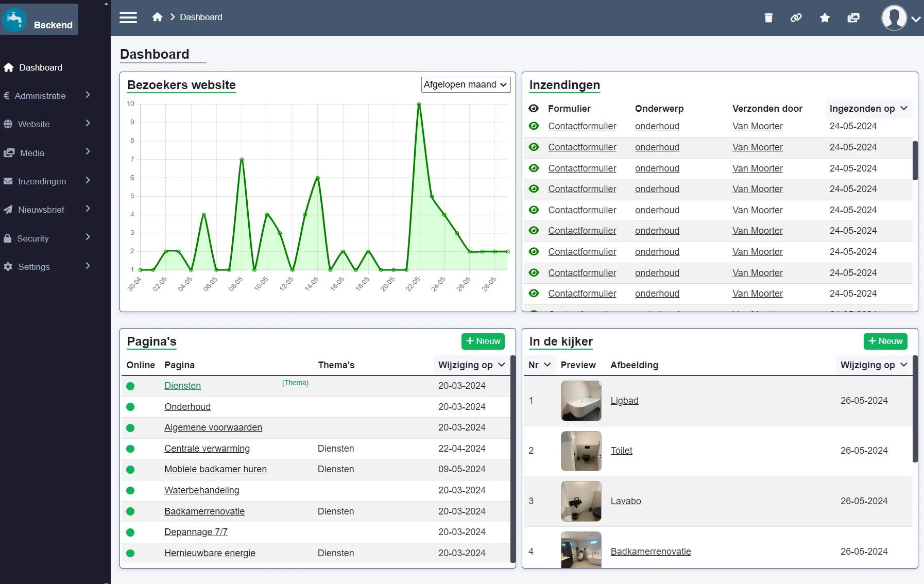Image resolution: width=924 pixels, height=584 pixels.
Task: Toggle the hamburger menu icon
Action: coord(128,18)
